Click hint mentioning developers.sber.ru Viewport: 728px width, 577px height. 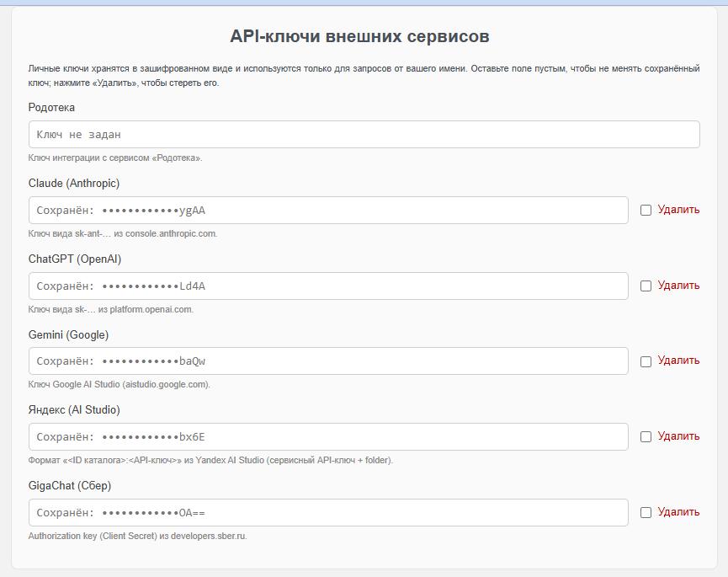pyautogui.click(x=137, y=536)
